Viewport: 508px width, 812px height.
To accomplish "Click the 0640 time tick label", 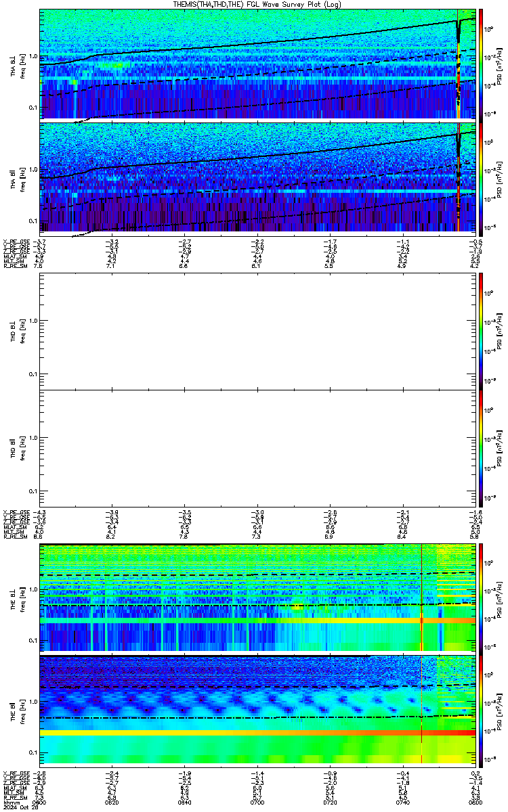I will (x=185, y=802).
